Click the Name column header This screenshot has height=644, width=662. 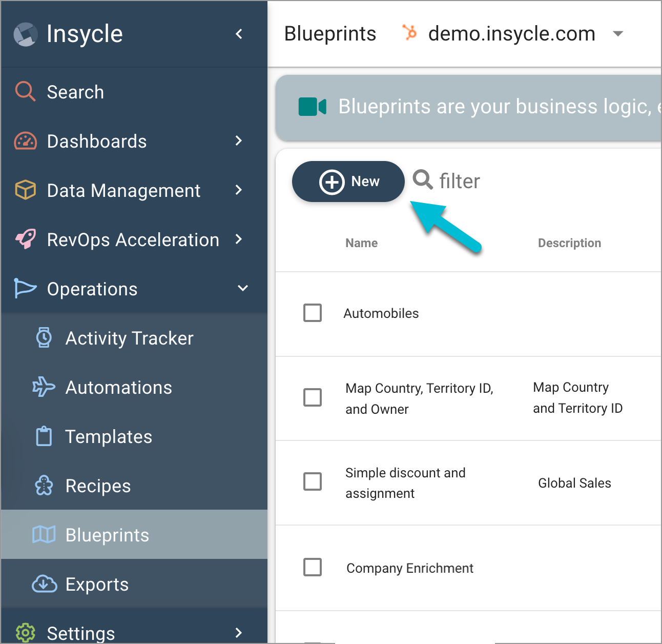(362, 243)
